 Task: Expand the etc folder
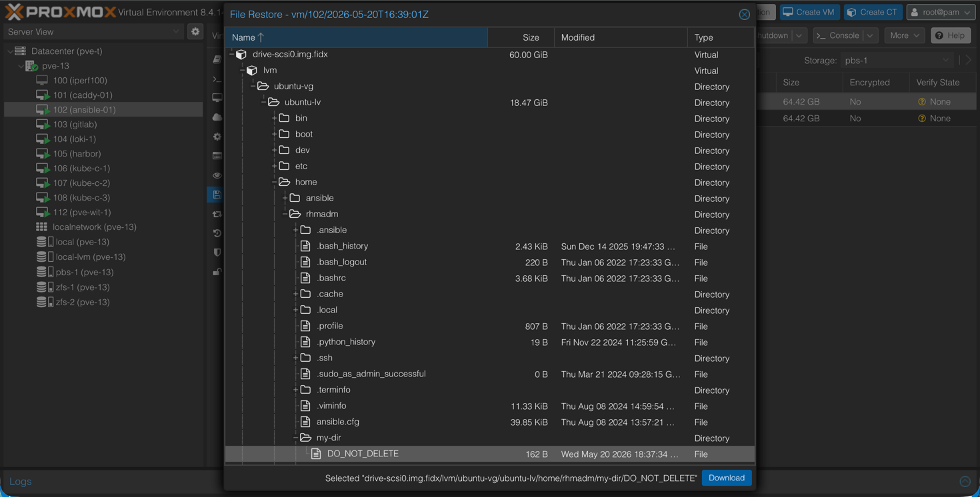point(274,167)
